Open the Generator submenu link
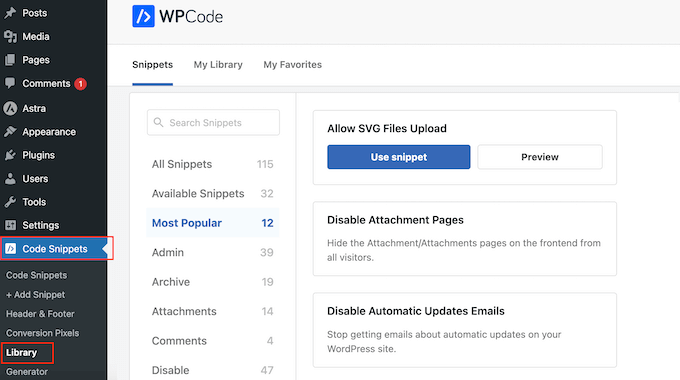The width and height of the screenshot is (680, 380). 26,372
